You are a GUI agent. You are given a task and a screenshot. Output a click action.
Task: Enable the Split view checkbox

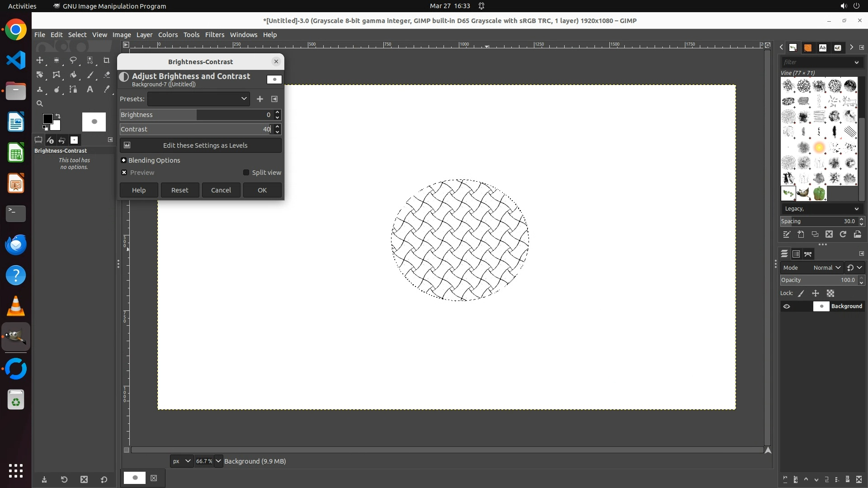coord(246,173)
